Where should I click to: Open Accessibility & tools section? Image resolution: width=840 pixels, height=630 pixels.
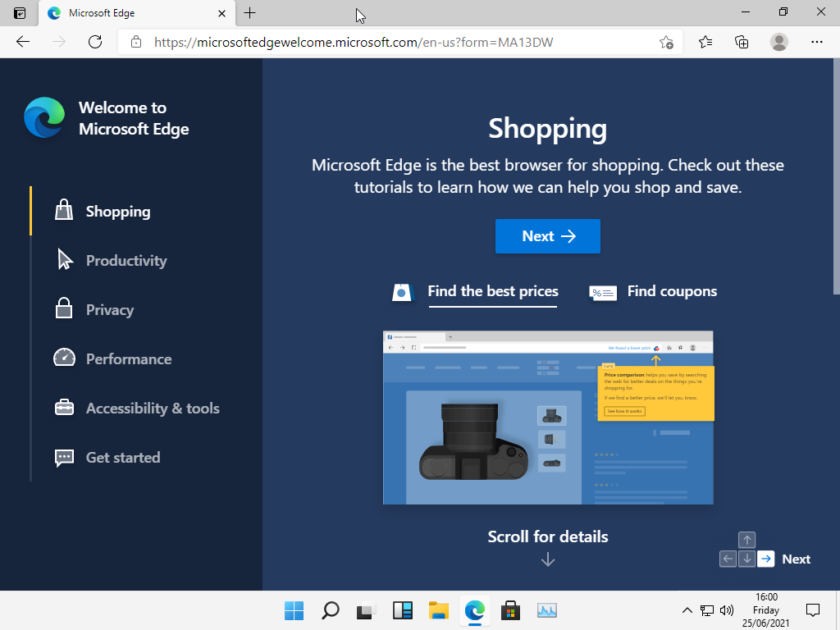pyautogui.click(x=153, y=409)
